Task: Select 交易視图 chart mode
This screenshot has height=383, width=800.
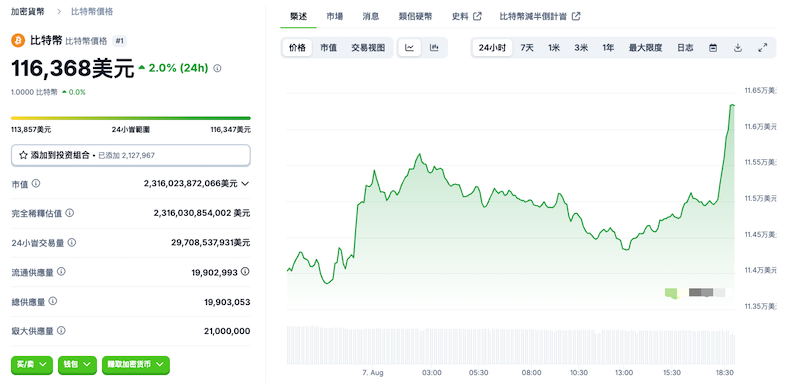Action: coord(368,48)
